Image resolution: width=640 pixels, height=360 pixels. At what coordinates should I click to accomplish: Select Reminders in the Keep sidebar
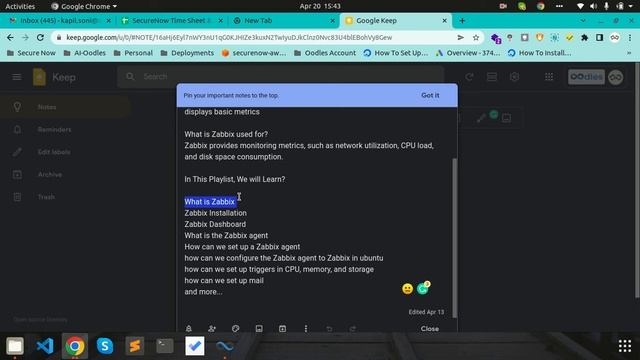coord(65,129)
